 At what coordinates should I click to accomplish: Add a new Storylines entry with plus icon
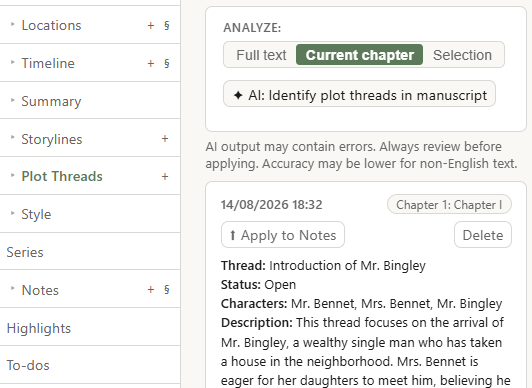click(x=165, y=139)
